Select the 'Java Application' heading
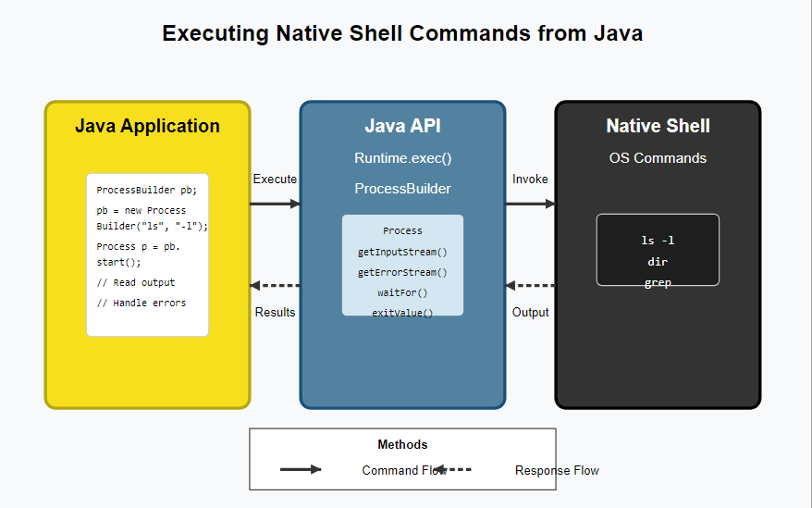The height and width of the screenshot is (508, 812). [x=148, y=126]
